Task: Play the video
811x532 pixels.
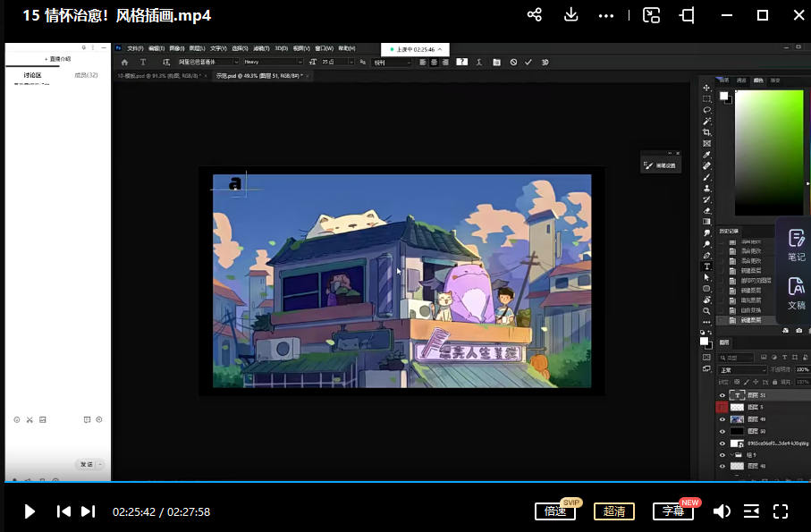Action: tap(30, 511)
